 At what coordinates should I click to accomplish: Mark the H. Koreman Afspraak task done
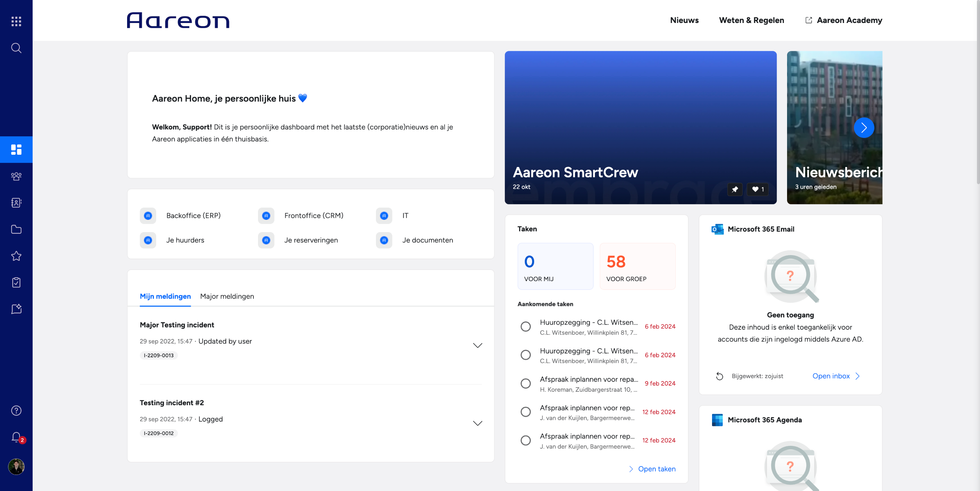(526, 383)
